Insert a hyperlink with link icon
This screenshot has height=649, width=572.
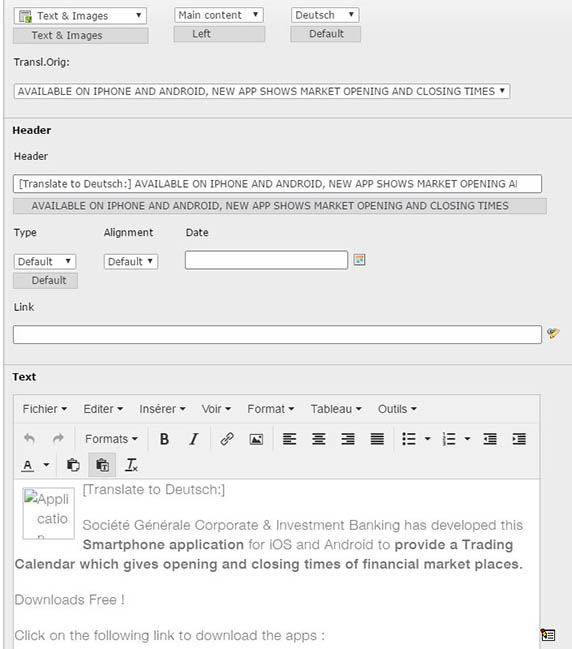click(x=227, y=439)
